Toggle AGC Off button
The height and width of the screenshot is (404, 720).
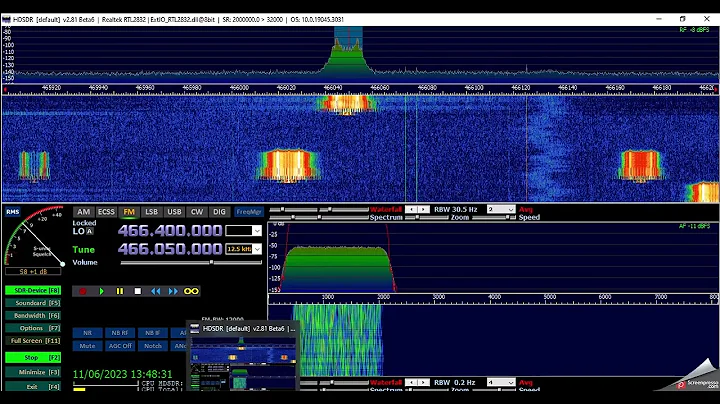tap(120, 346)
